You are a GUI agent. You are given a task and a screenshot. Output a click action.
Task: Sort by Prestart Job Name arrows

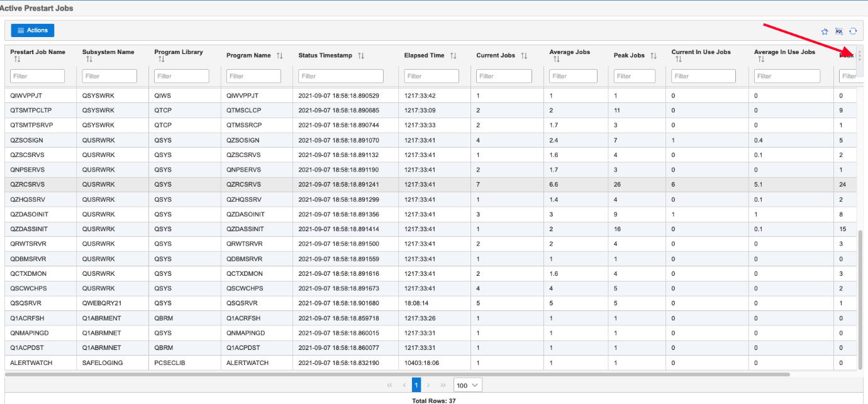coord(17,60)
